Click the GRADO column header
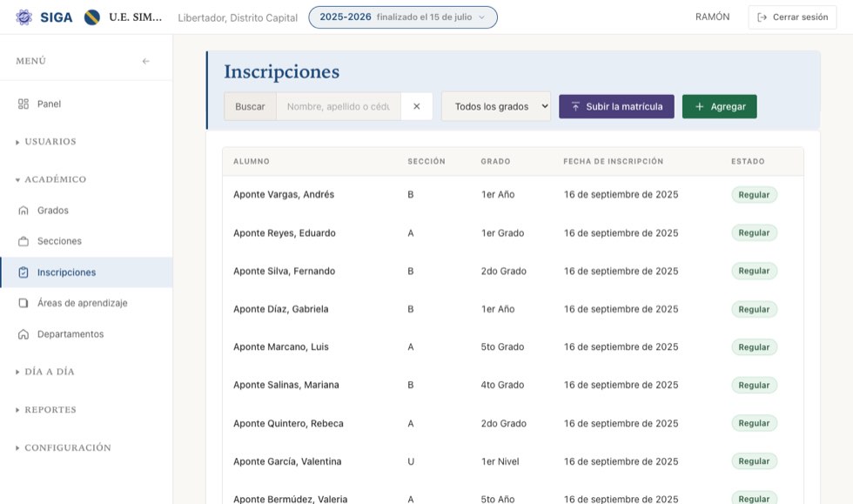 (495, 162)
